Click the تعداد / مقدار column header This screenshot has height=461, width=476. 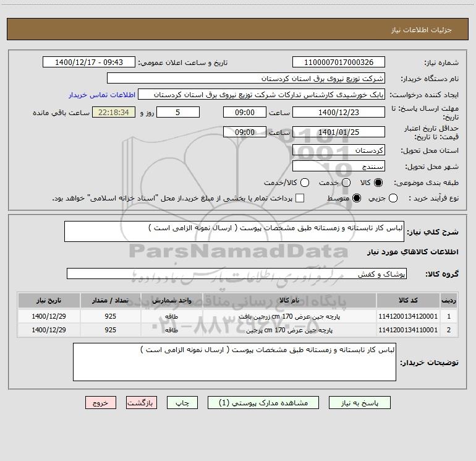(110, 301)
